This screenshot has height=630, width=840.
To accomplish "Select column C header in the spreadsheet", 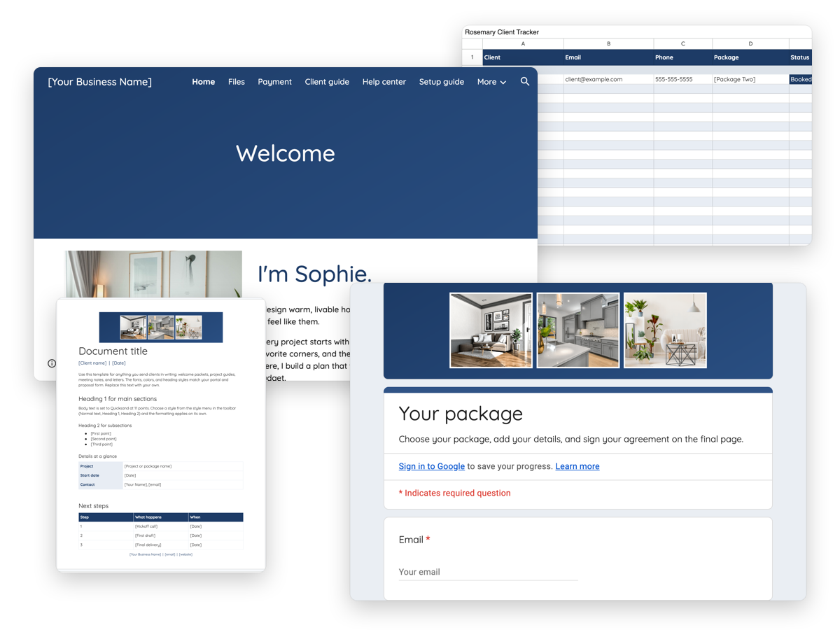I will pyautogui.click(x=683, y=43).
